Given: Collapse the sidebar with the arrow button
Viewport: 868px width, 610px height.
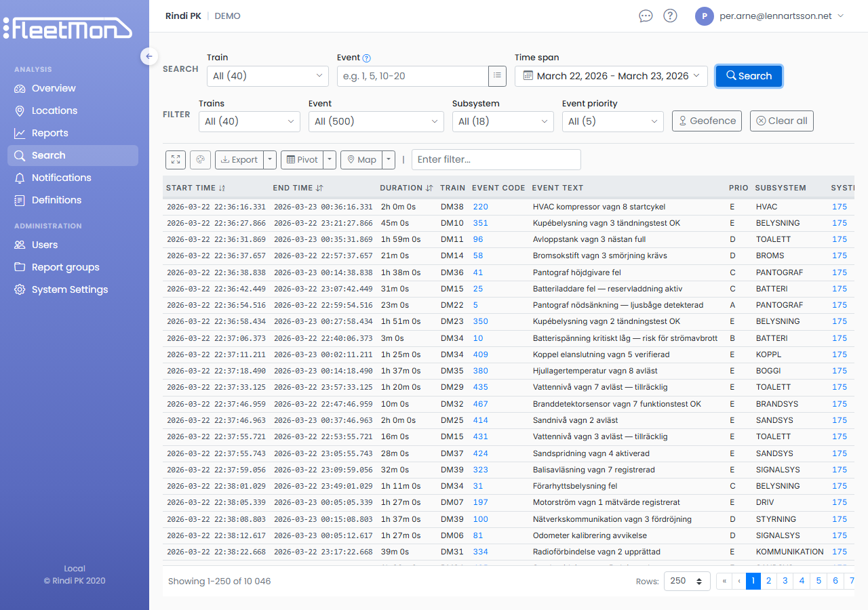Looking at the screenshot, I should 149,56.
